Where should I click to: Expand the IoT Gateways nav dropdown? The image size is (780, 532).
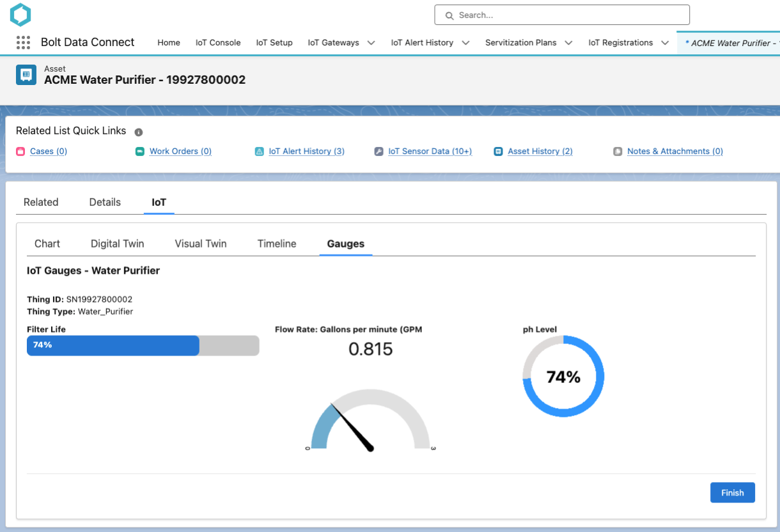[371, 43]
